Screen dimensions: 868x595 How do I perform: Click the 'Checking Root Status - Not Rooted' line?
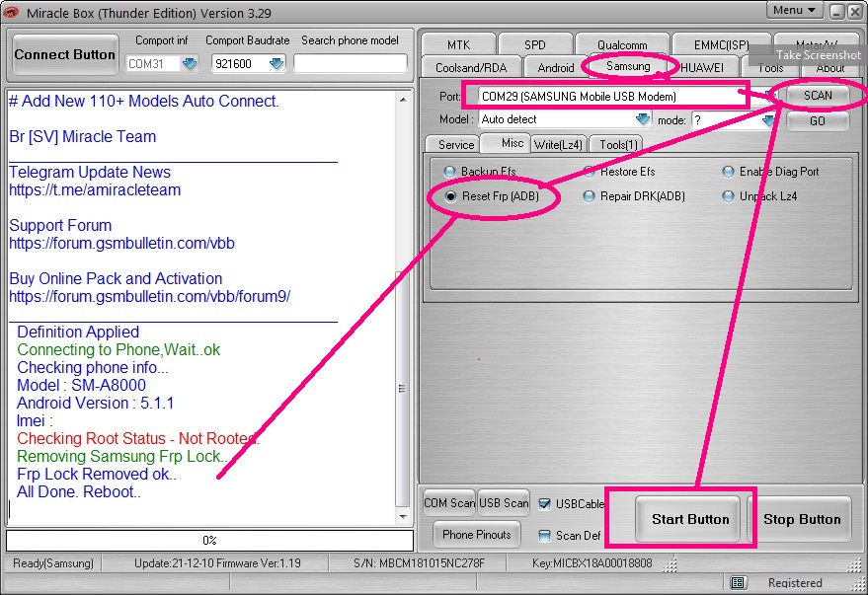138,439
